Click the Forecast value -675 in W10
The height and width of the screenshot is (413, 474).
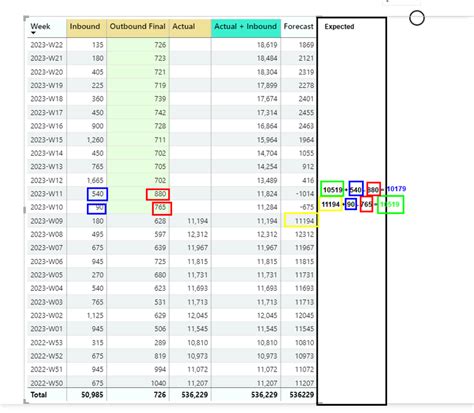pos(307,207)
